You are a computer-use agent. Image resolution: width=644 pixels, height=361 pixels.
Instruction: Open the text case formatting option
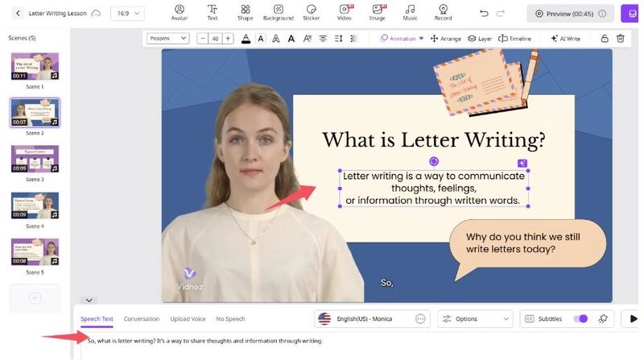[x=308, y=39]
